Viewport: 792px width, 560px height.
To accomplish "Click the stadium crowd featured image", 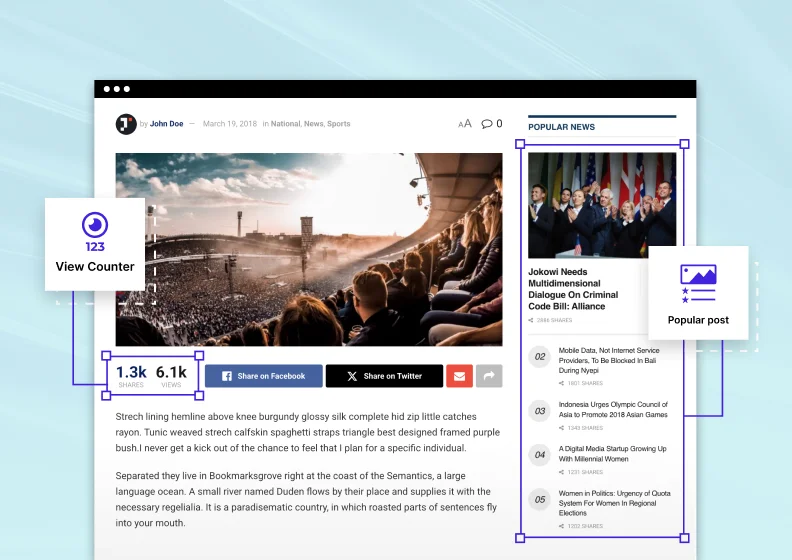I will [x=309, y=249].
